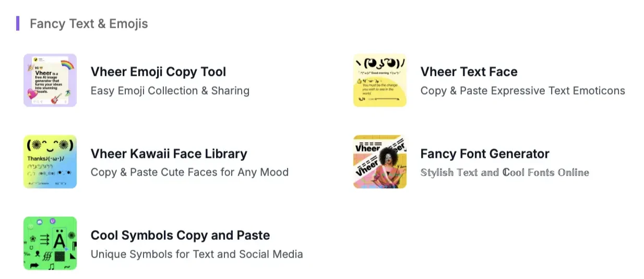The width and height of the screenshot is (644, 279).
Task: Click the rainbow emoji in the Emoji Copy thumbnail
Action: tap(67, 64)
